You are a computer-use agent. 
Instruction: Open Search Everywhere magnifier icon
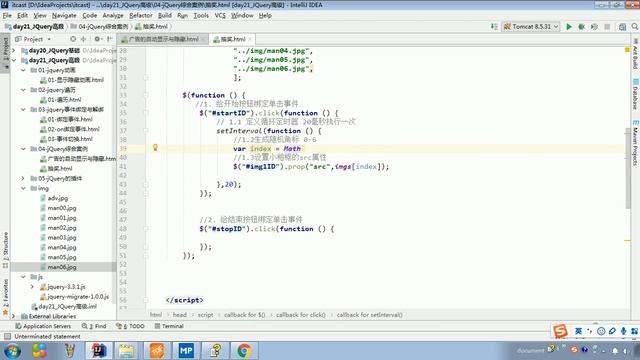(635, 27)
